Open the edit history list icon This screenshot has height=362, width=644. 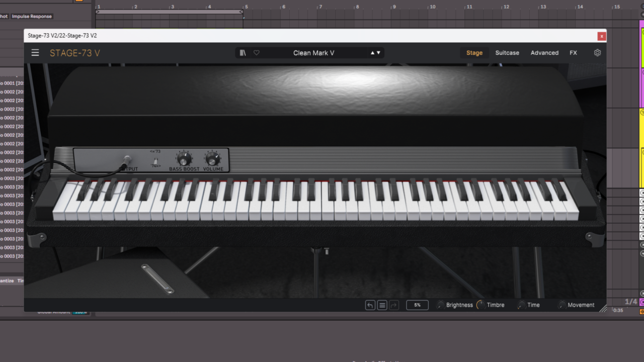pos(382,305)
